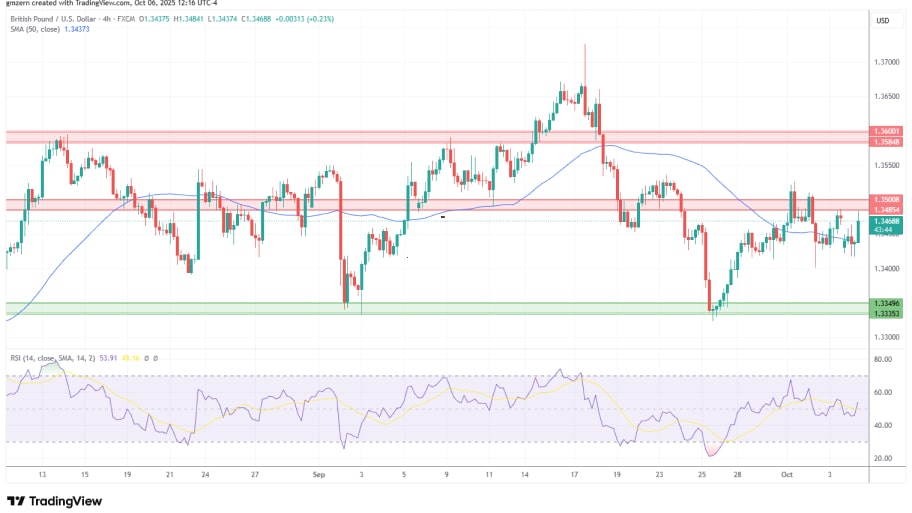Click the 1.33496 green price label

pos(884,303)
